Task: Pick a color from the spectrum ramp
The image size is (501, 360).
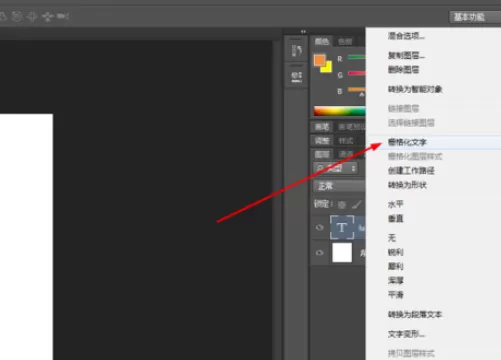Action: (339, 111)
